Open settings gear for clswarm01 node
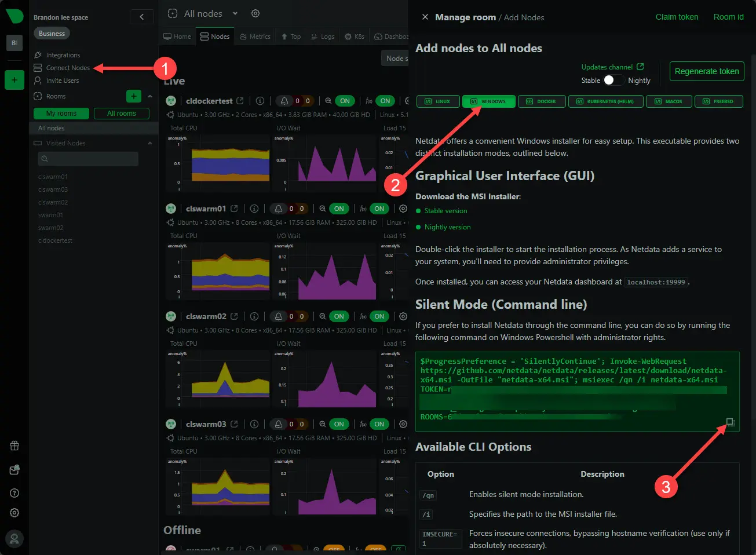 (x=403, y=209)
